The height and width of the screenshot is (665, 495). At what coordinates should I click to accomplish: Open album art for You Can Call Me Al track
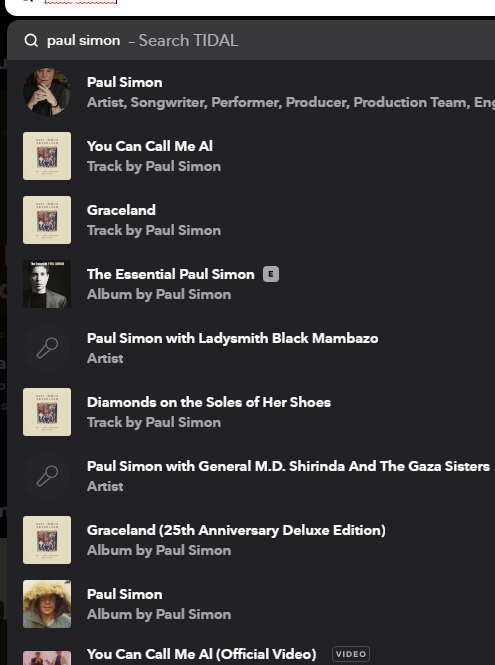pyautogui.click(x=47, y=156)
